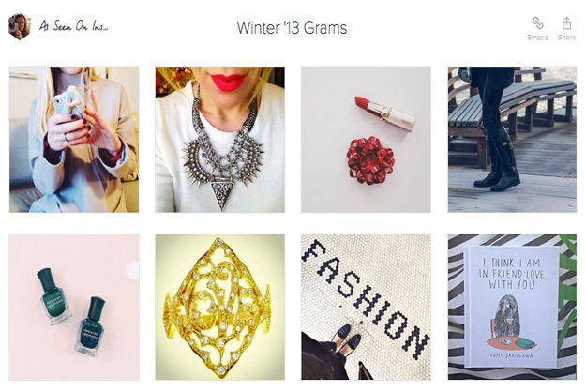Screen dimensions: 586x392
Task: Open the 'I Think I Am In Friend-Love' book photo
Action: (512, 308)
